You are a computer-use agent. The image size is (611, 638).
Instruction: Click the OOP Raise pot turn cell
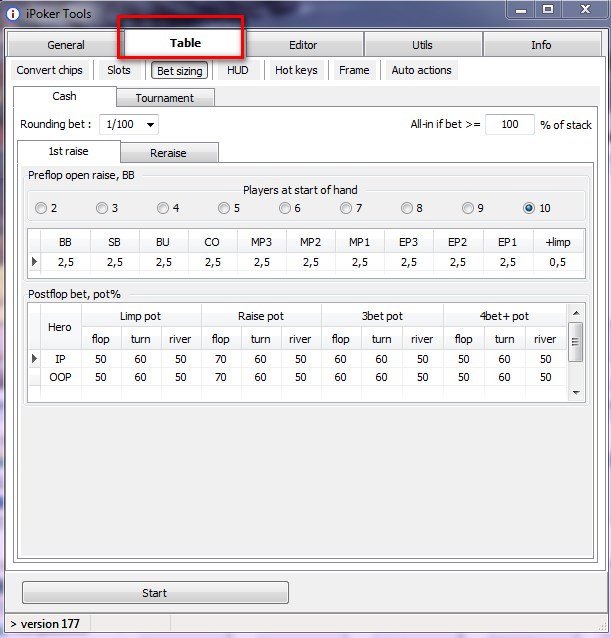pyautogui.click(x=260, y=377)
